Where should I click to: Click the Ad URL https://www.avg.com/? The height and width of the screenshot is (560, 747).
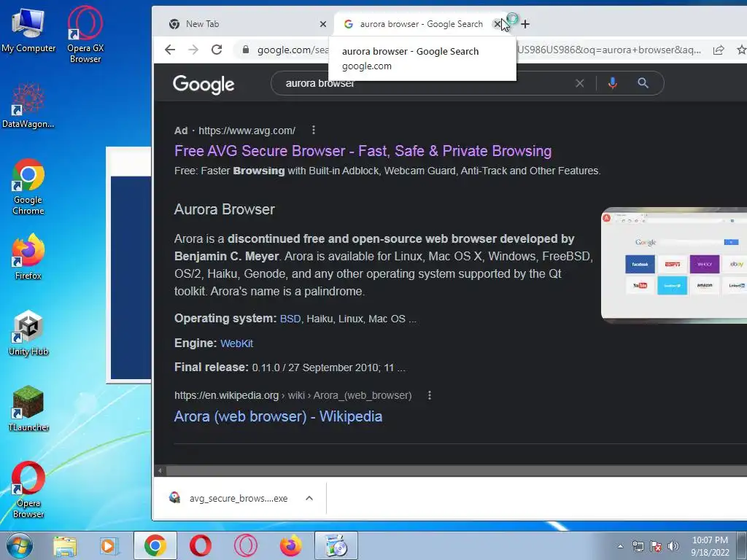coord(247,131)
